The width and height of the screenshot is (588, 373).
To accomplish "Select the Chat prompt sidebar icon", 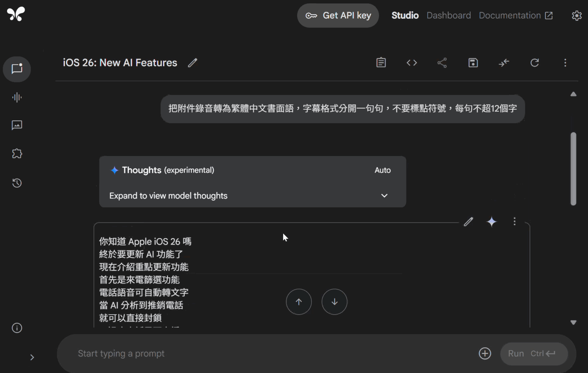I will [x=17, y=69].
